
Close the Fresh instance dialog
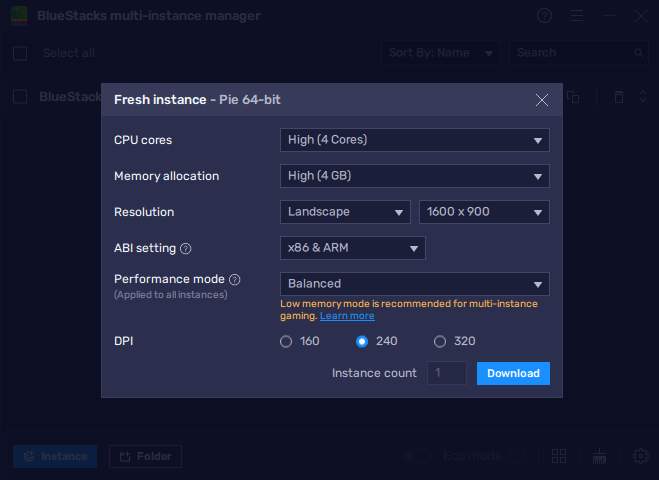coord(542,100)
